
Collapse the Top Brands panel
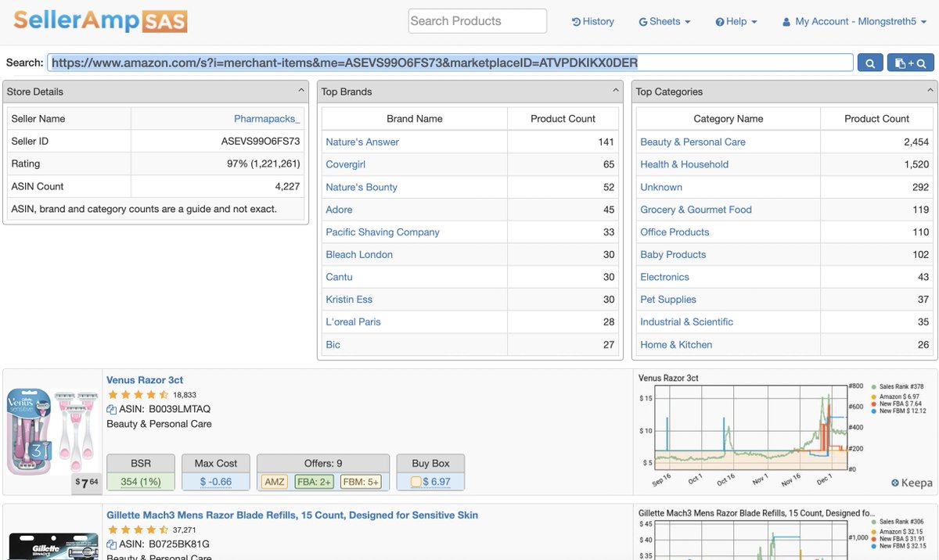click(617, 92)
